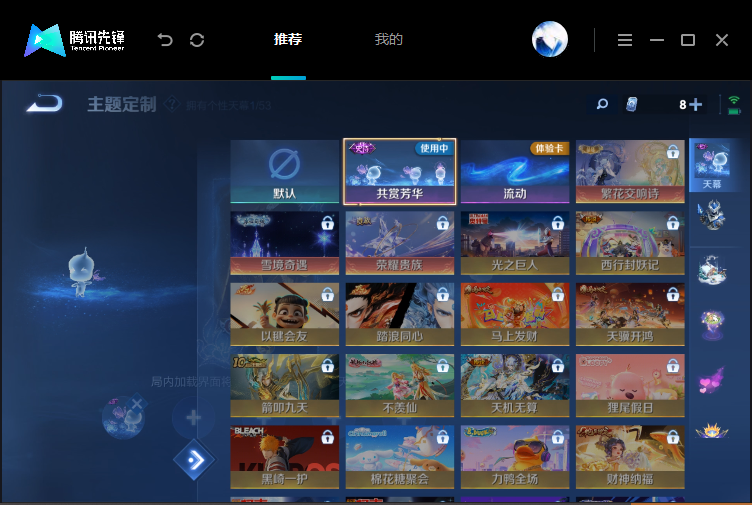Select the 以毬会友 theme card
Screen dimensions: 752x505
point(284,314)
